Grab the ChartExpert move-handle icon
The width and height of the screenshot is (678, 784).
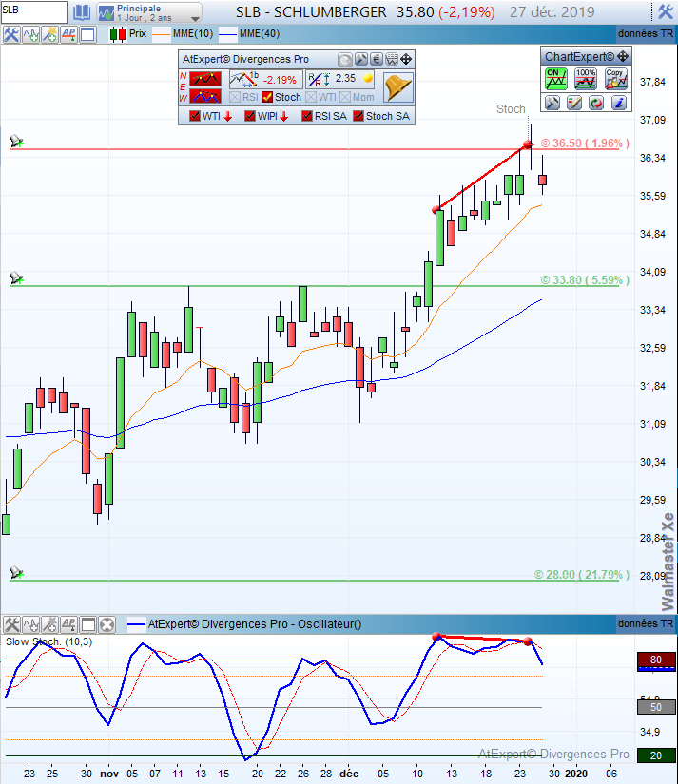(623, 56)
